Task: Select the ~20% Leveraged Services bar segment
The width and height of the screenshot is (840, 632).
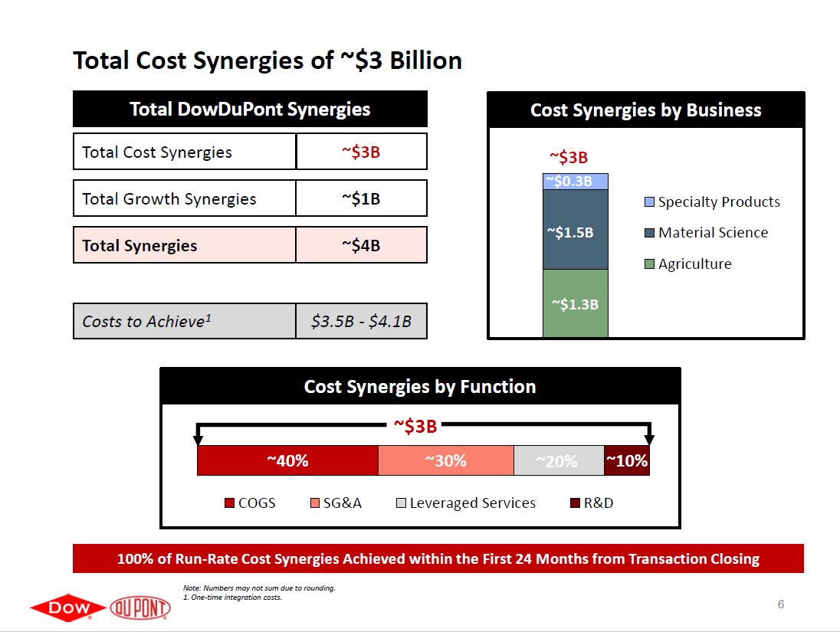Action: coord(558,460)
